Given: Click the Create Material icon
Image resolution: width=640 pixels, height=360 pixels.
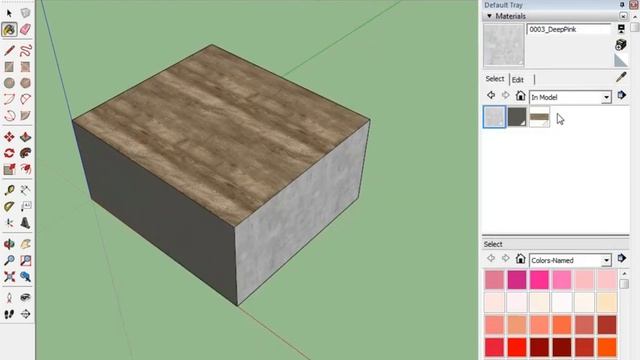Looking at the screenshot, I should click(621, 44).
